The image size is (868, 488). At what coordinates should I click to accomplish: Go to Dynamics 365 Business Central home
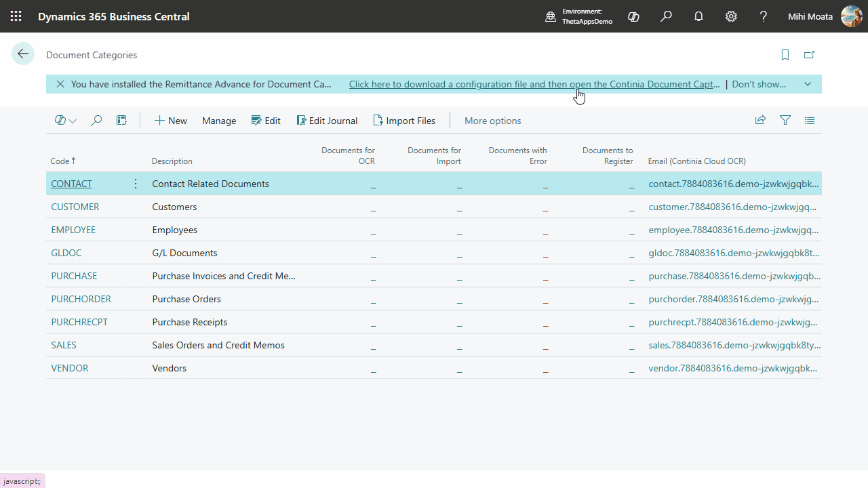(x=114, y=16)
